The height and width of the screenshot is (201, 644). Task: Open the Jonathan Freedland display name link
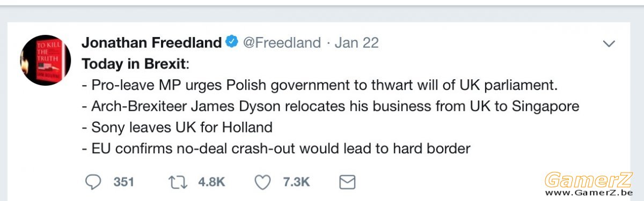tap(151, 42)
